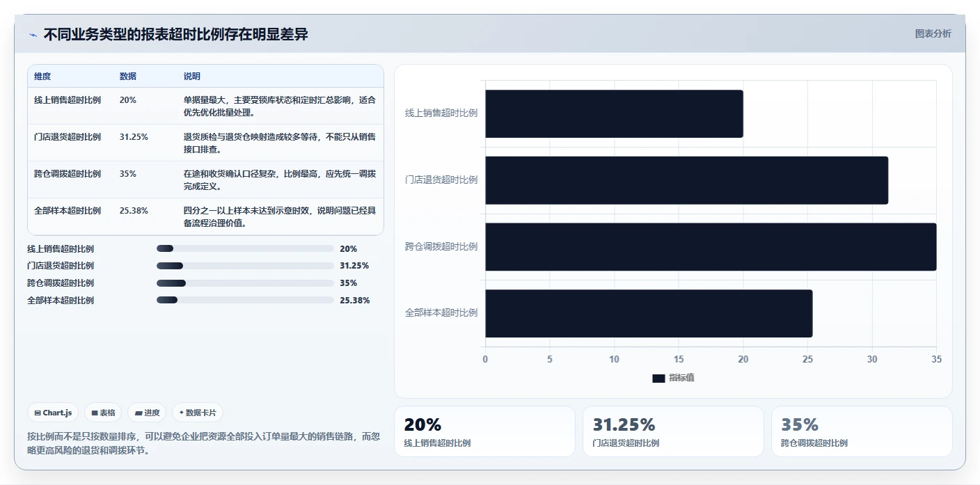Click the 维度 column header
The width and height of the screenshot is (980, 485).
pyautogui.click(x=42, y=76)
